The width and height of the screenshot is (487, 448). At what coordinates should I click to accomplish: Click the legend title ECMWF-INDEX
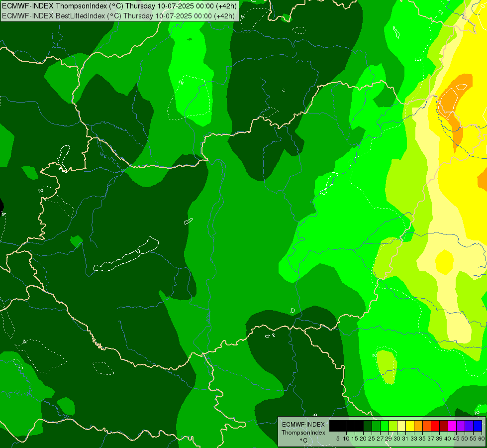click(303, 425)
